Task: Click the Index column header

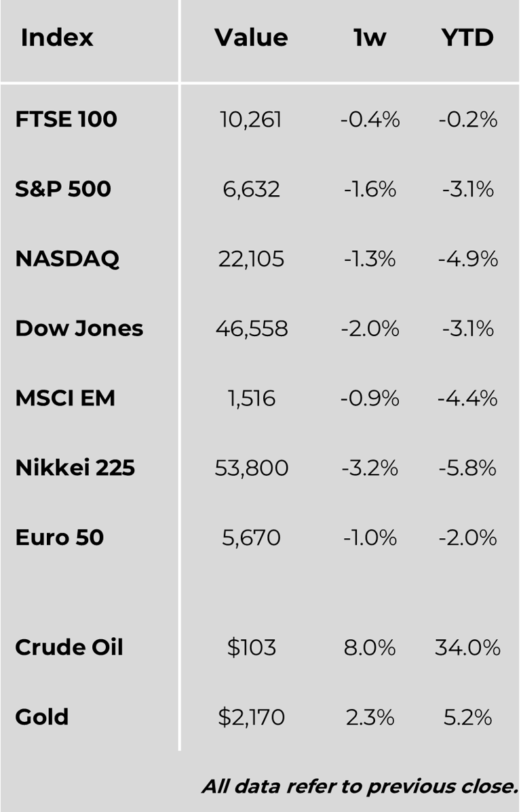Action: pyautogui.click(x=57, y=38)
